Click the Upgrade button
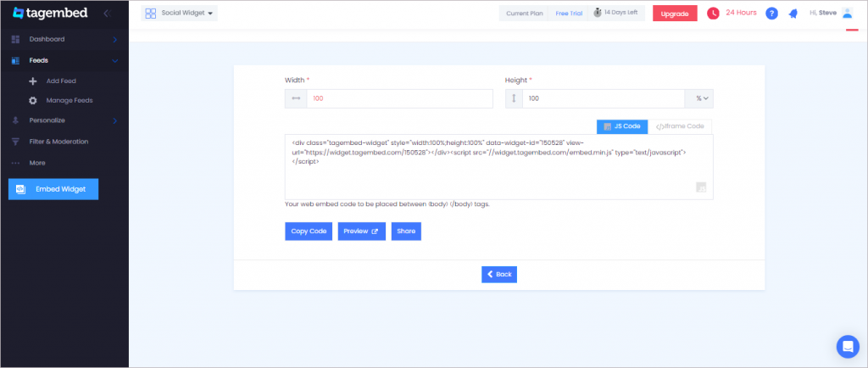 [x=675, y=14]
